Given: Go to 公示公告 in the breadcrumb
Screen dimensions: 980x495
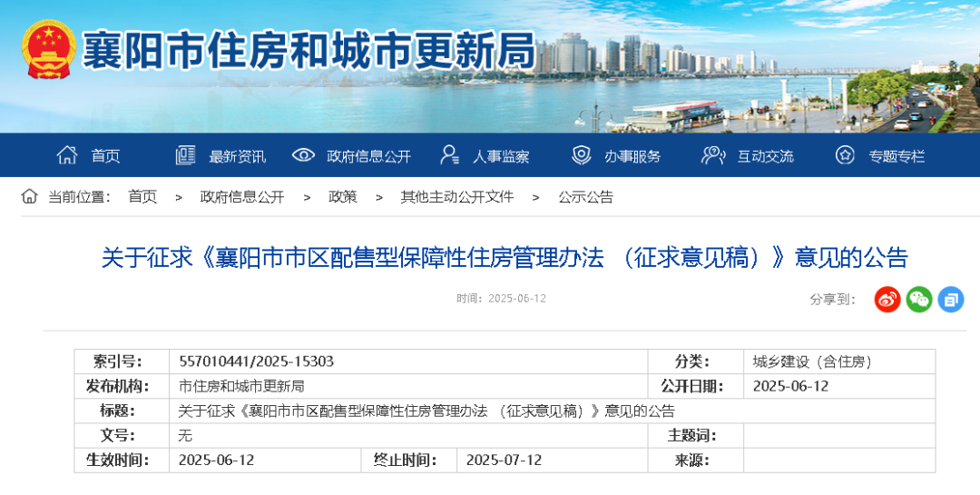Looking at the screenshot, I should [x=585, y=196].
